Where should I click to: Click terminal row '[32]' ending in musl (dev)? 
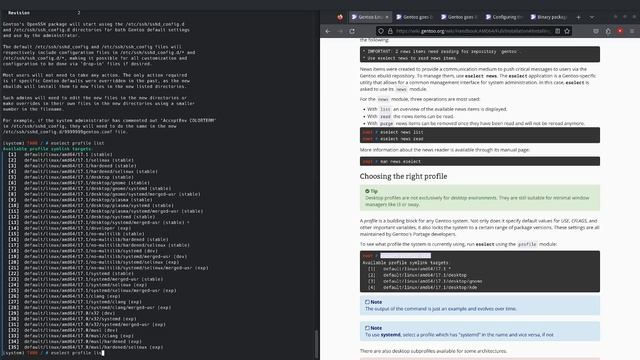point(63,330)
